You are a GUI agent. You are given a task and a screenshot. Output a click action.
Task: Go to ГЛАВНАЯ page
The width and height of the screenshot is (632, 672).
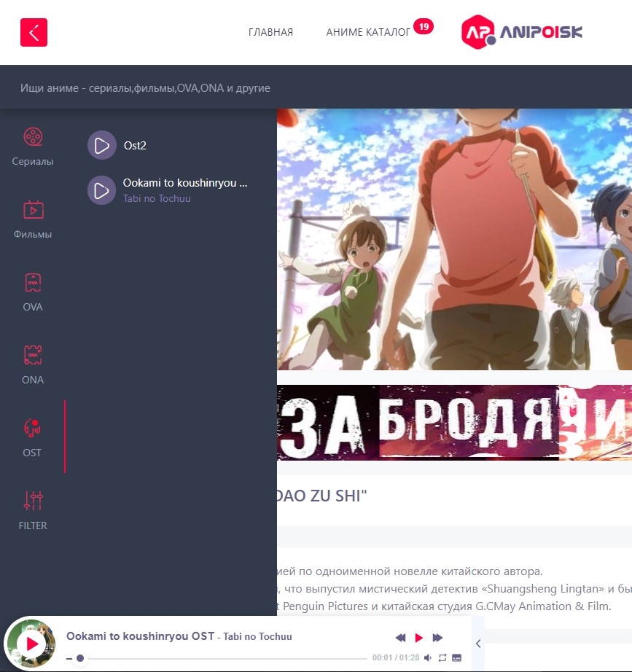[270, 32]
